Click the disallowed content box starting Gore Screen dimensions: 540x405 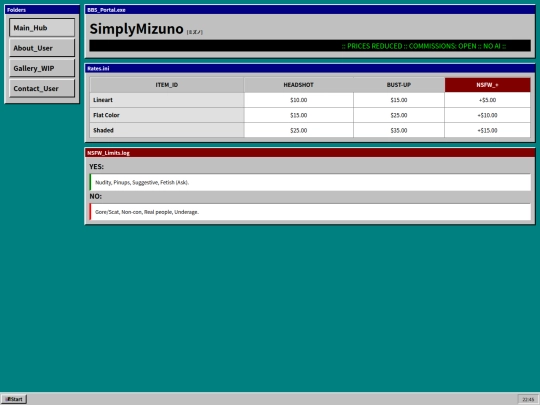[x=310, y=212]
